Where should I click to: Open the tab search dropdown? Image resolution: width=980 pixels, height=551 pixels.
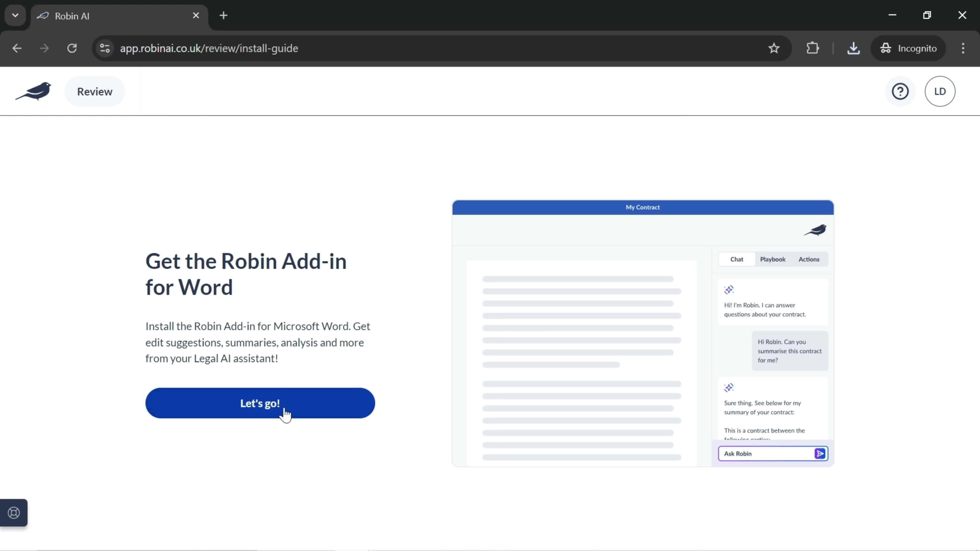(x=15, y=16)
